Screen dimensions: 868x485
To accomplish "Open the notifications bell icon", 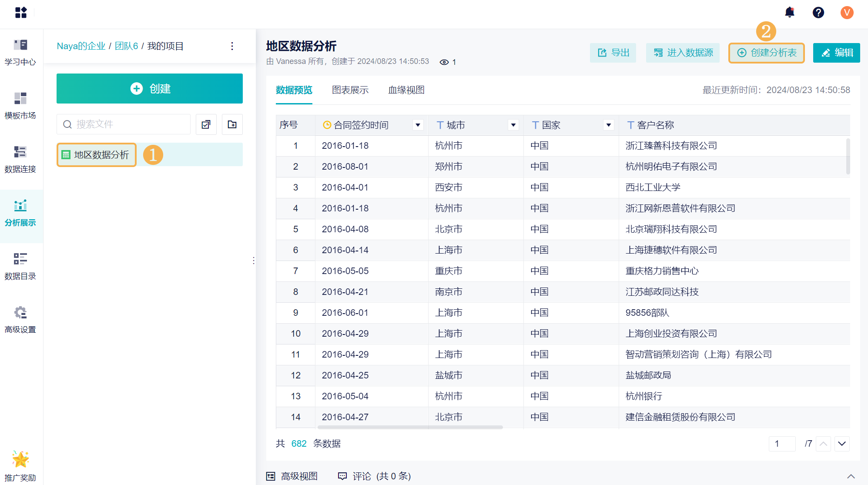I will pos(790,13).
